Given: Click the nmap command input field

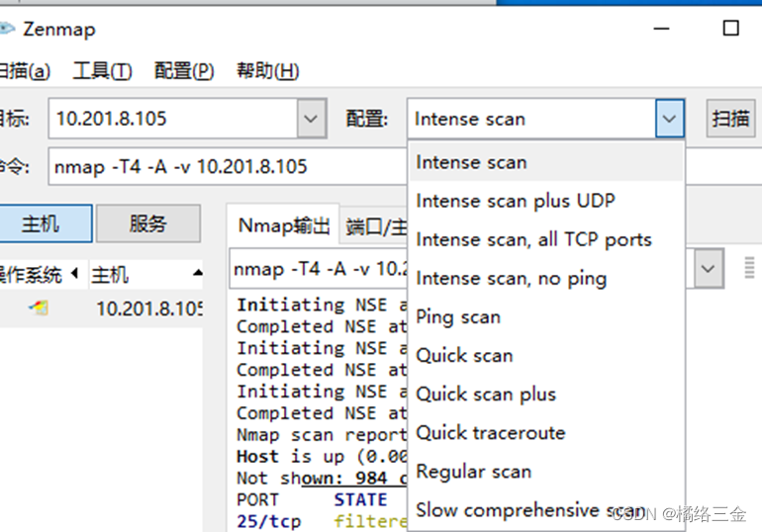Looking at the screenshot, I should pos(228,166).
